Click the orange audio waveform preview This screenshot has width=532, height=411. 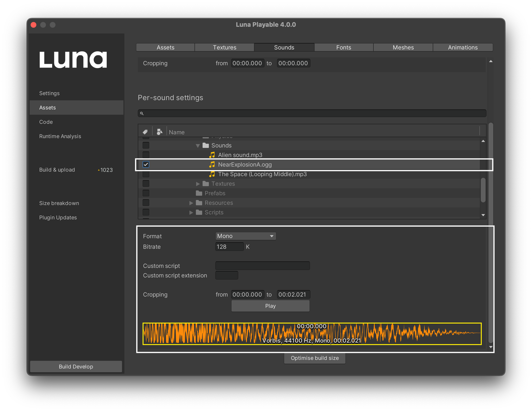tap(312, 334)
